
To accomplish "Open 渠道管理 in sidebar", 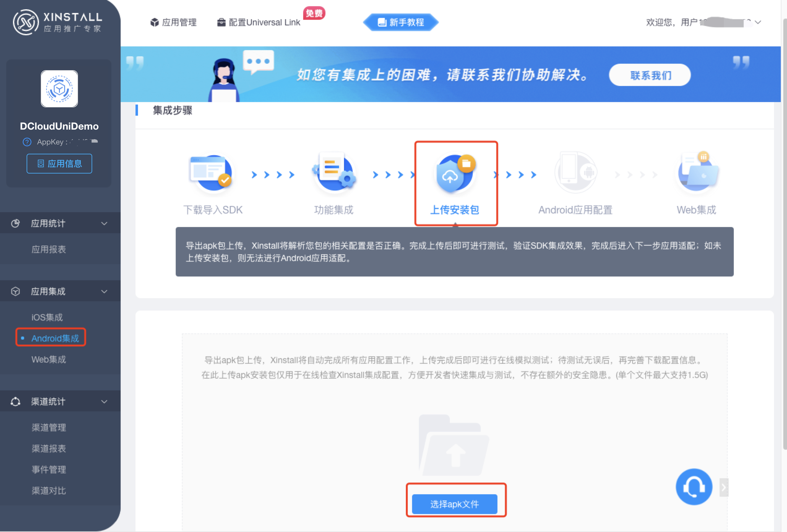I will pos(49,427).
